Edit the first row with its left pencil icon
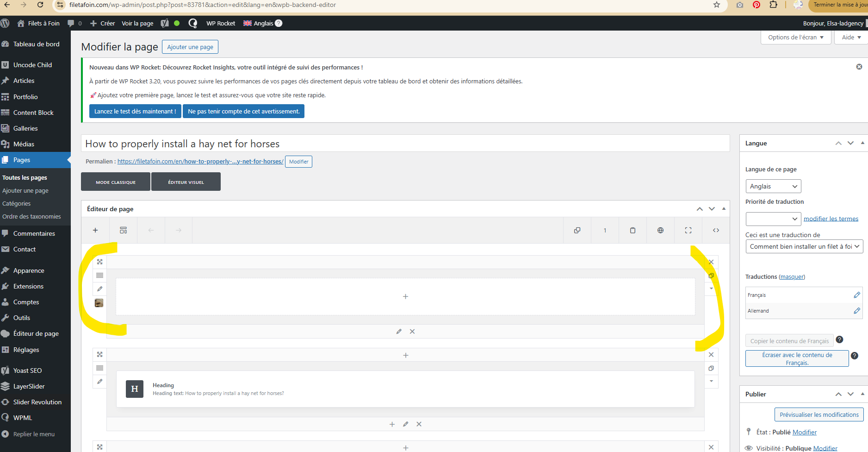Viewport: 868px width, 452px height. (x=99, y=289)
